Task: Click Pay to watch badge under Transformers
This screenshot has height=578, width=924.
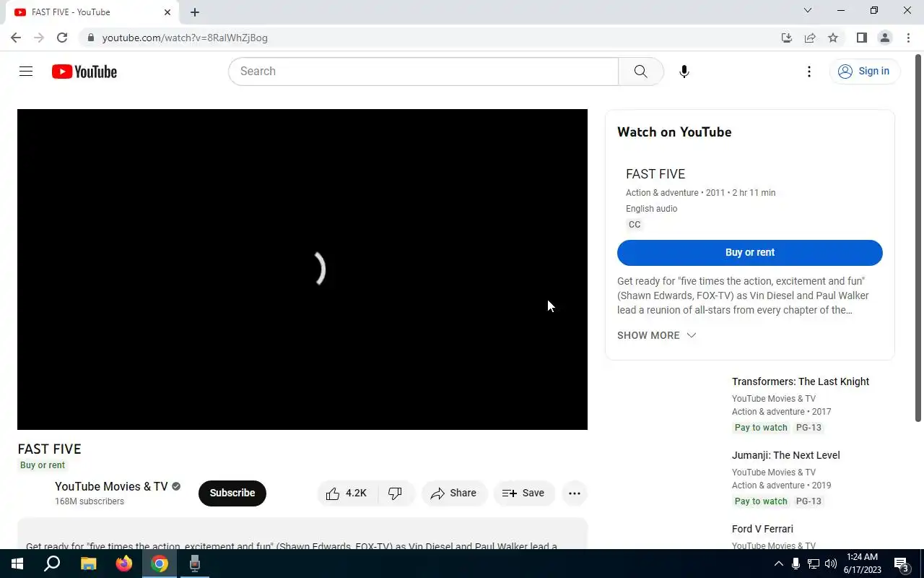Action: [x=761, y=428]
